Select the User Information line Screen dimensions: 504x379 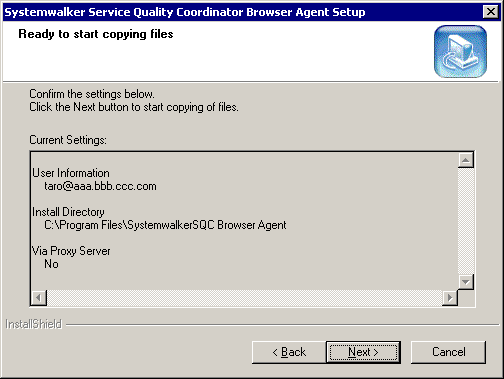coord(71,173)
